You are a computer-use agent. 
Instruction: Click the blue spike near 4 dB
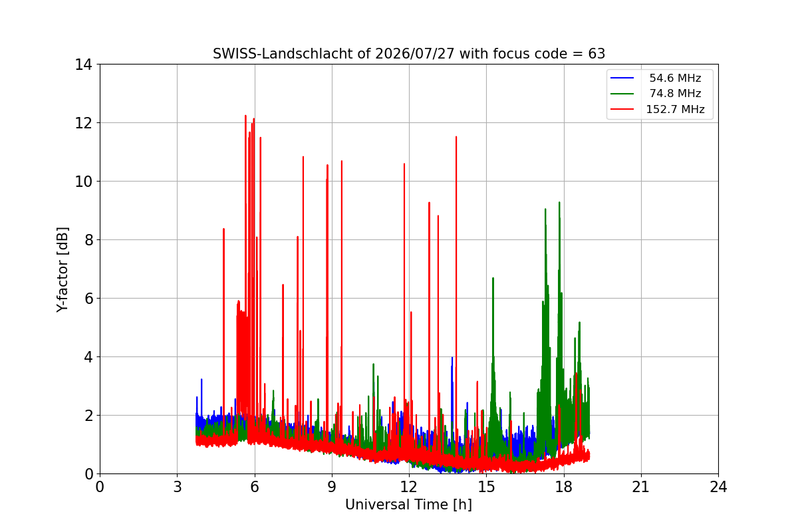coord(452,359)
